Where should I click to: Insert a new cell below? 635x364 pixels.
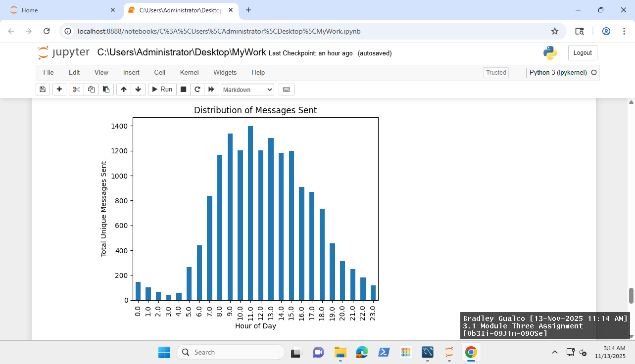click(x=59, y=90)
